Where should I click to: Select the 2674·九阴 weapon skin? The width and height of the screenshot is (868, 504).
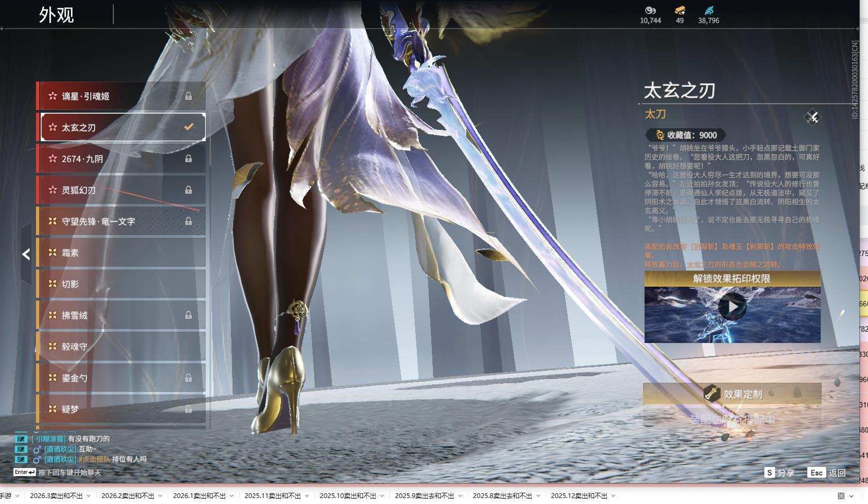(x=121, y=159)
